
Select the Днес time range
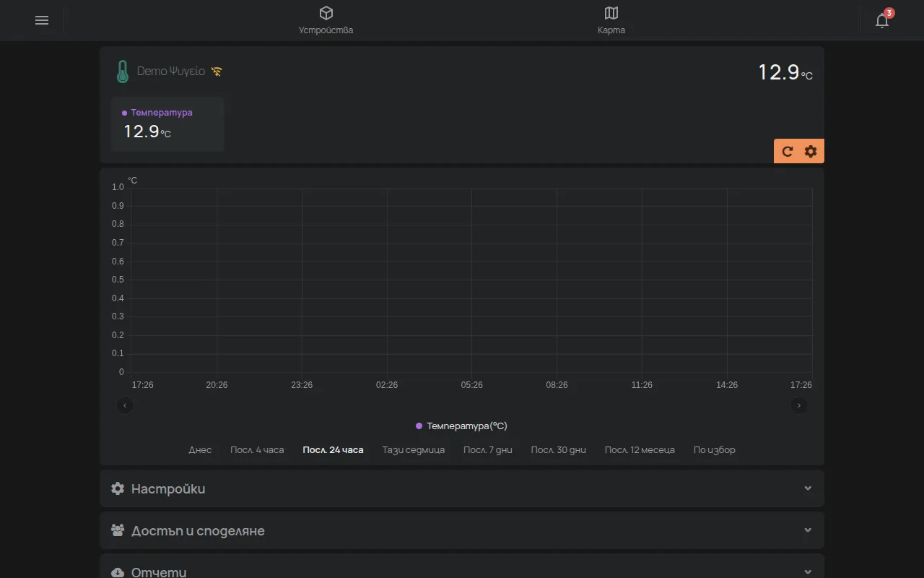coord(200,449)
